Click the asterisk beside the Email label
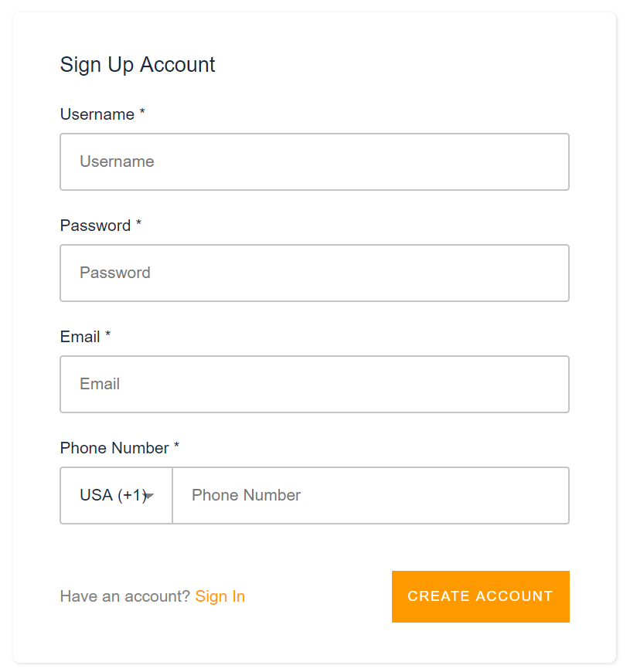 tap(108, 336)
